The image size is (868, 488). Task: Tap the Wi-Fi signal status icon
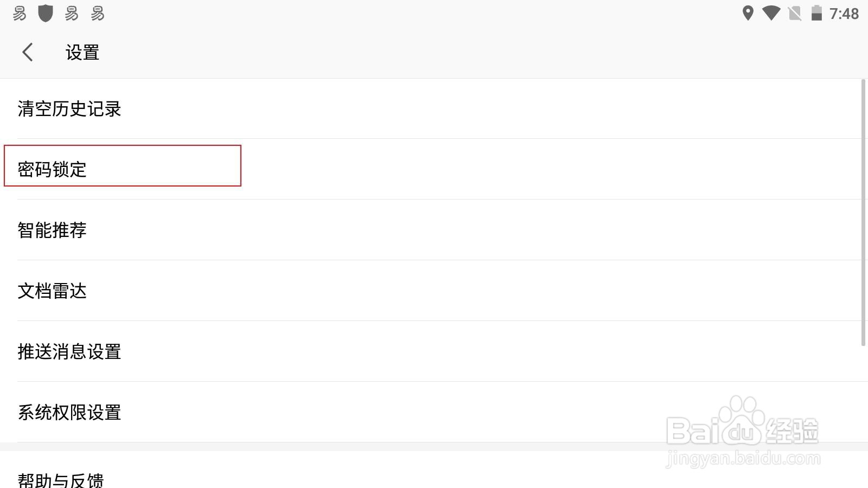click(x=771, y=13)
